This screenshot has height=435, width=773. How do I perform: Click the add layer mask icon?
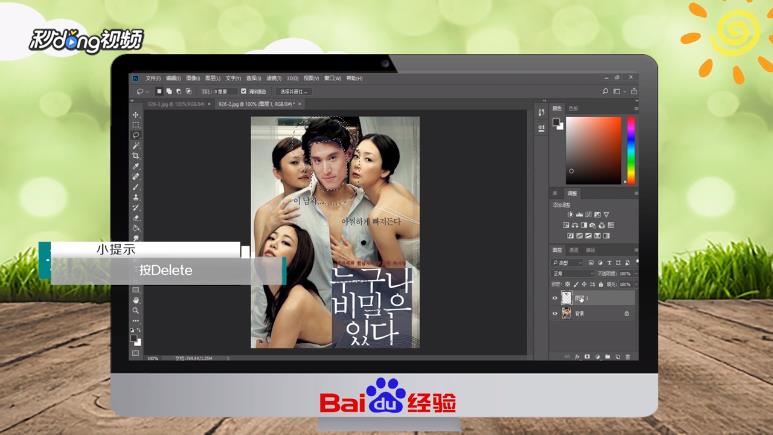tap(587, 357)
